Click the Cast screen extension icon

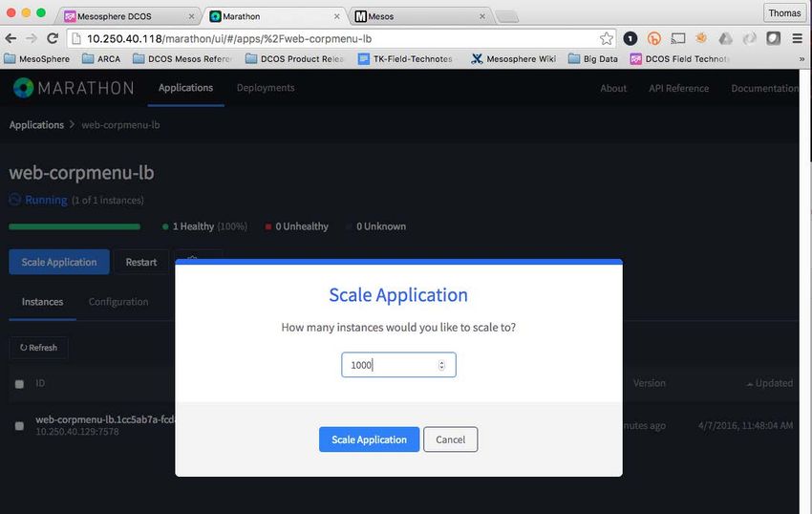click(678, 38)
